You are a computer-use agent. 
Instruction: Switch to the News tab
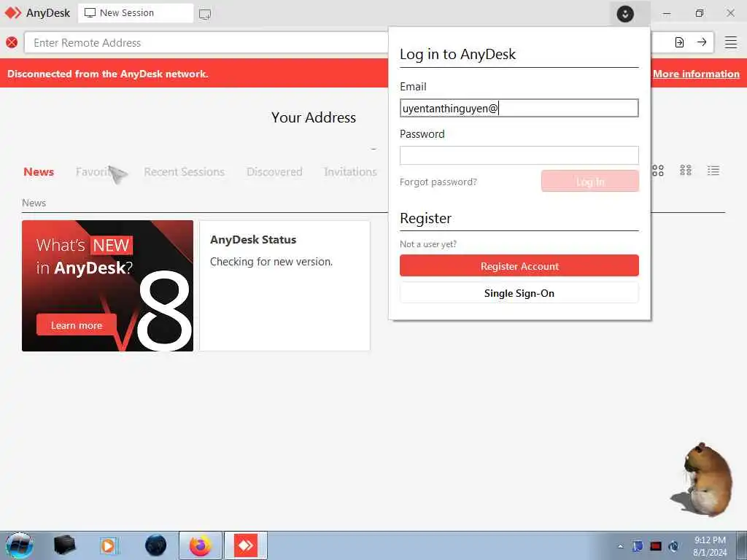point(39,172)
